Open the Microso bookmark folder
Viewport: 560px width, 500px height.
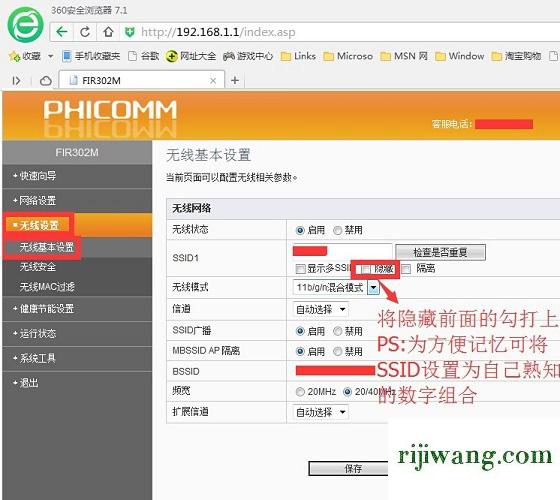click(348, 56)
